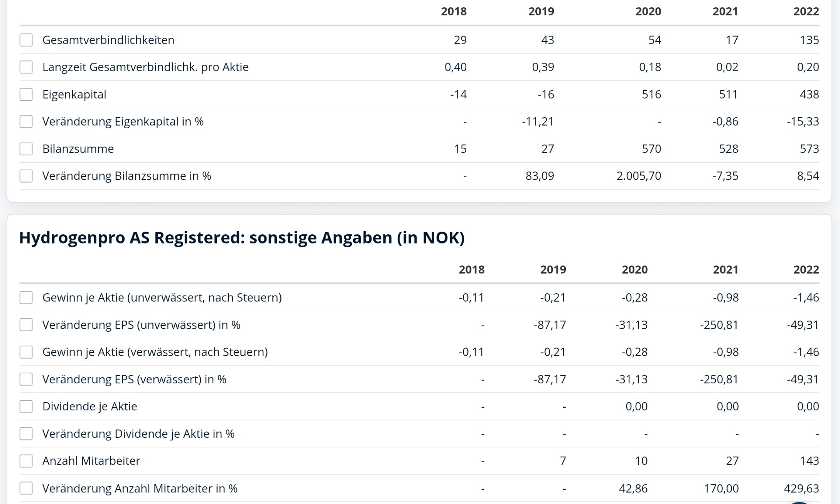Check the Bilanzsumme row checkbox
The width and height of the screenshot is (840, 504).
(26, 148)
